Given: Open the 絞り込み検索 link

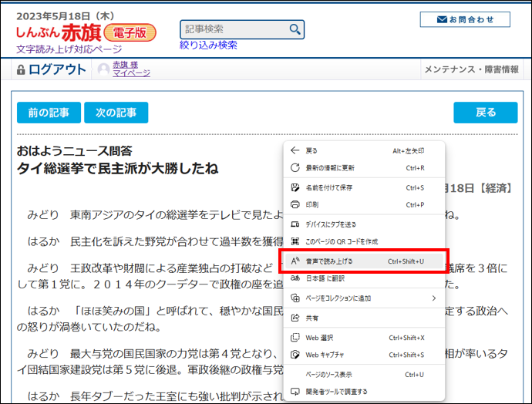Looking at the screenshot, I should 208,45.
